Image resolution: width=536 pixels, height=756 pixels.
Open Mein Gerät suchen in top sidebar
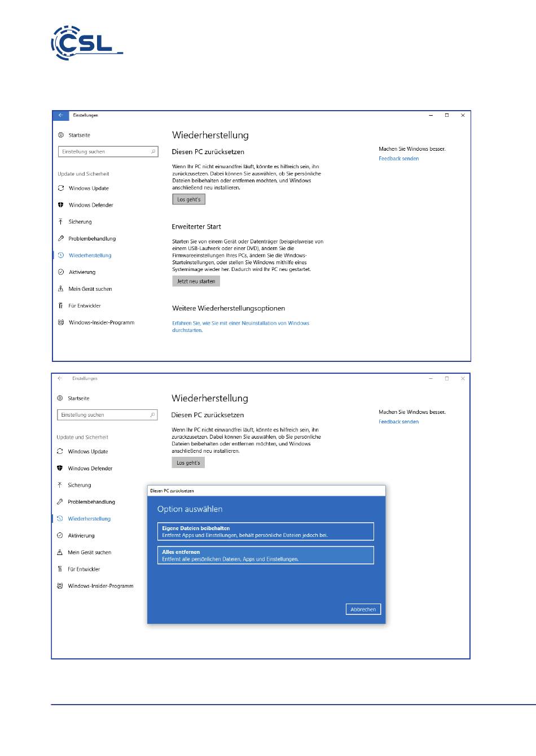click(90, 289)
